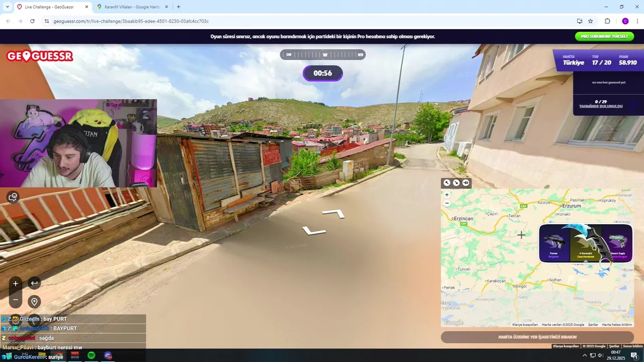The width and height of the screenshot is (644, 362).
Task: Expand the system tray hidden icons chevron
Action: [x=585, y=355]
